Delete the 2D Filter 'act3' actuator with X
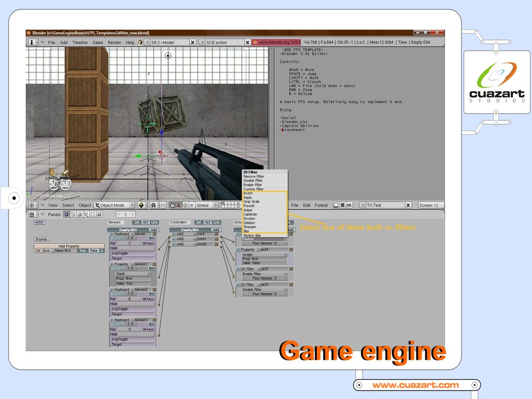The image size is (532, 399). 237,285
